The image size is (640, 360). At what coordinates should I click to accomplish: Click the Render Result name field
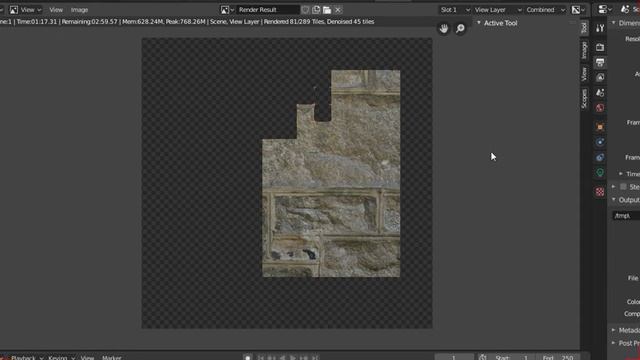[x=267, y=9]
